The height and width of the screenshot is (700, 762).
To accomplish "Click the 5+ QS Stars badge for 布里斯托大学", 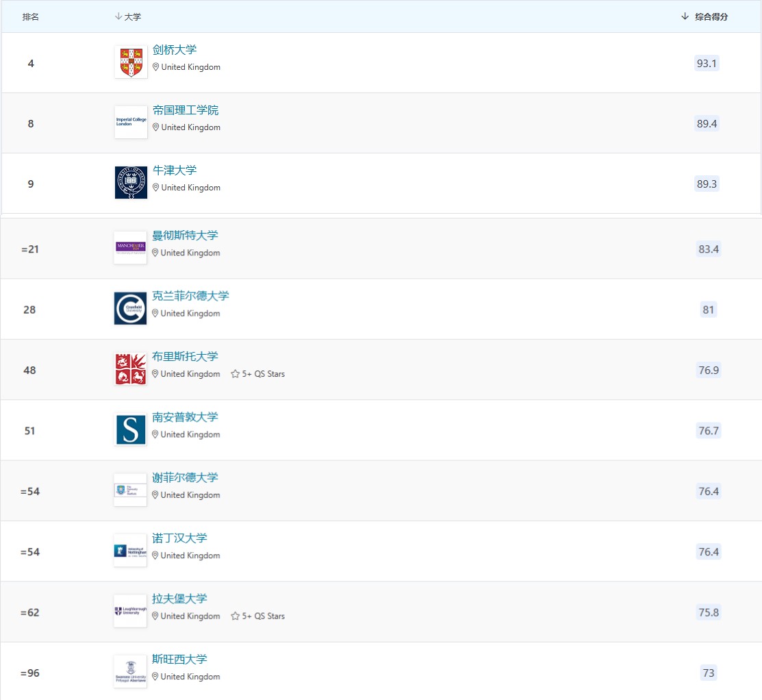I will coord(258,374).
